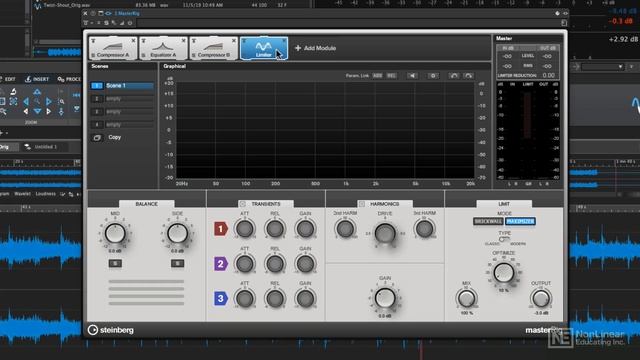Open the Process tab in WaveLab
The width and height of the screenshot is (640, 360).
(69, 79)
